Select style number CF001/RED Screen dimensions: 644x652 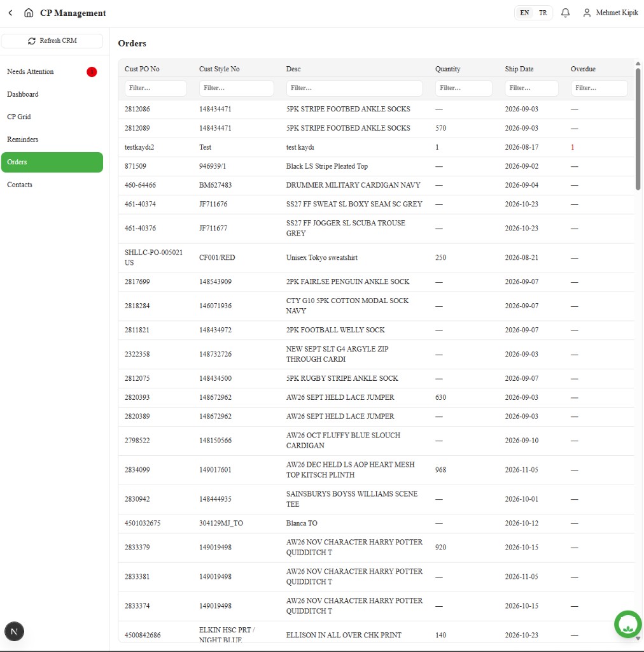coord(217,258)
